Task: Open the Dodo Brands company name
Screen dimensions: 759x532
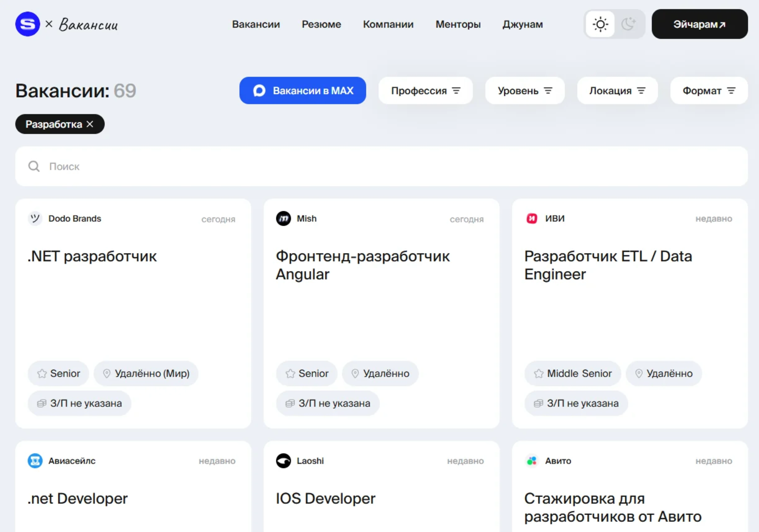Action: tap(75, 219)
